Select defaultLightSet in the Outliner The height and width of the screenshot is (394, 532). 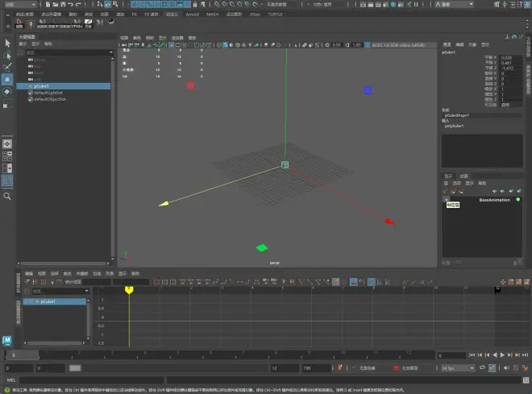tap(47, 92)
